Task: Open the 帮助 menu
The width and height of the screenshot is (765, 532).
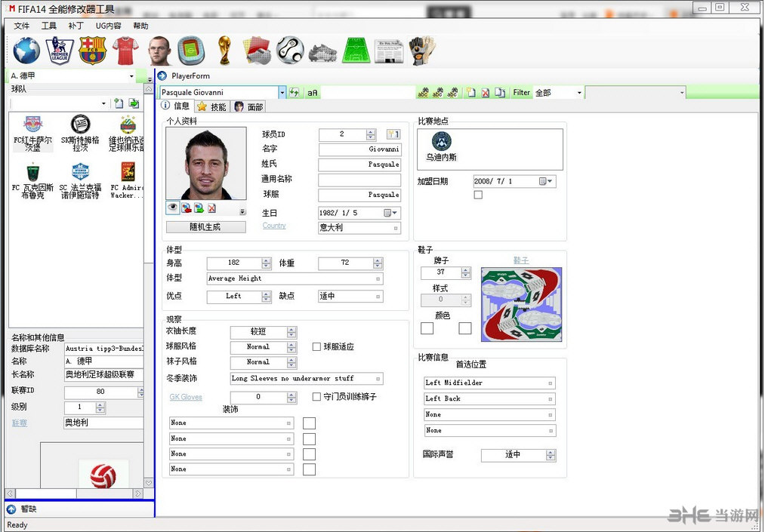Action: click(x=140, y=26)
